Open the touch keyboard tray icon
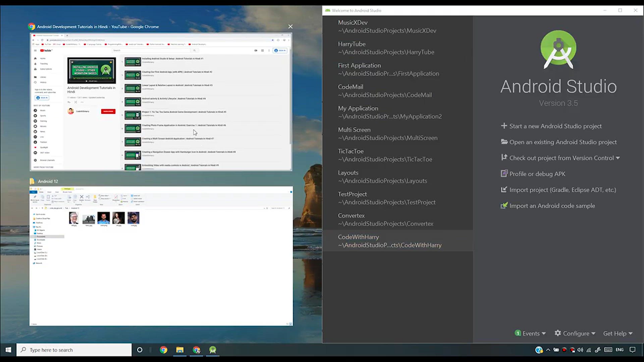Image resolution: width=644 pixels, height=362 pixels. point(608,350)
